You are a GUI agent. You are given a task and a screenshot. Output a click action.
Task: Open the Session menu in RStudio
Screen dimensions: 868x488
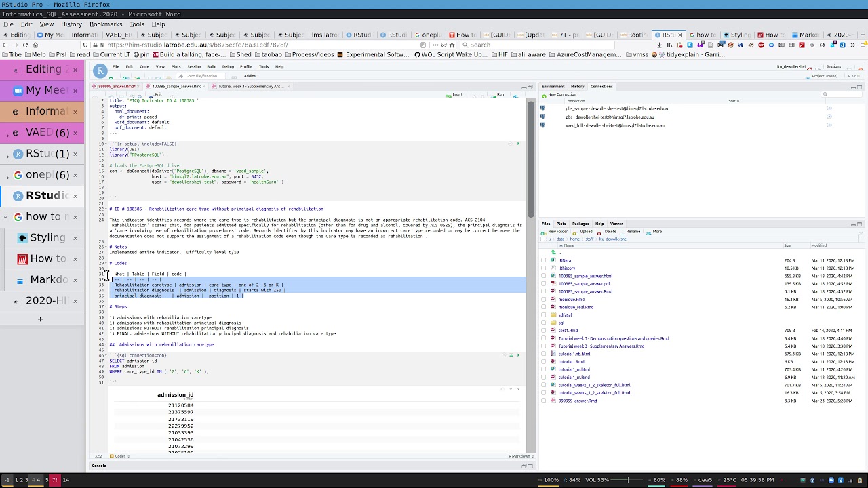194,66
